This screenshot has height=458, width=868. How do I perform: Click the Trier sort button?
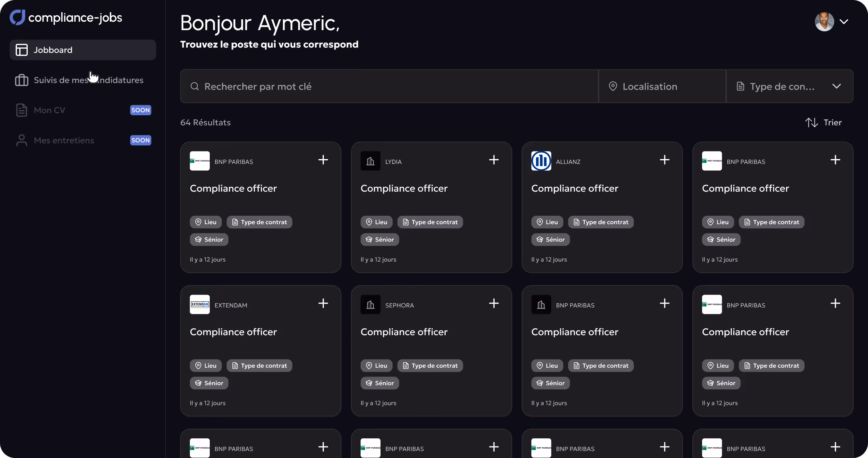832,123
